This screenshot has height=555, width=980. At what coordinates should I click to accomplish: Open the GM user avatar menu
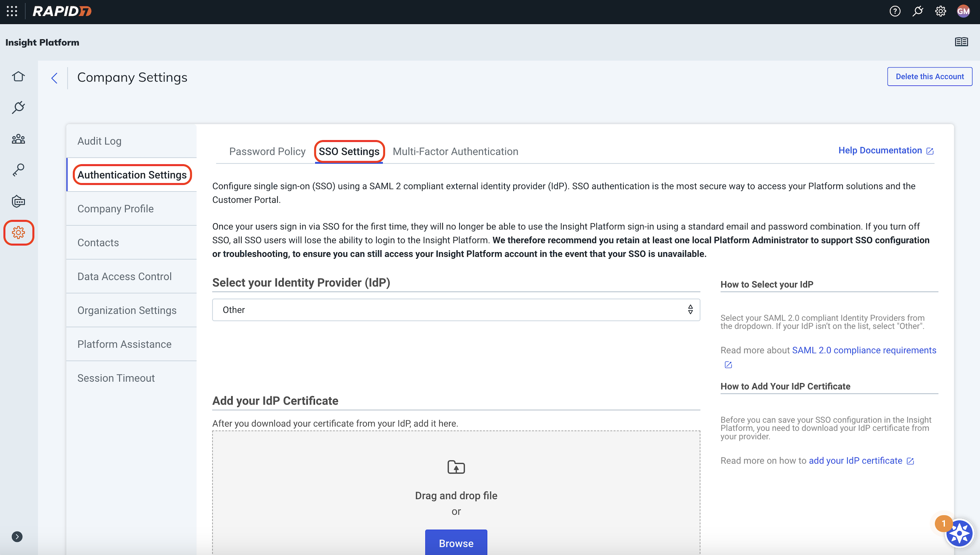964,11
